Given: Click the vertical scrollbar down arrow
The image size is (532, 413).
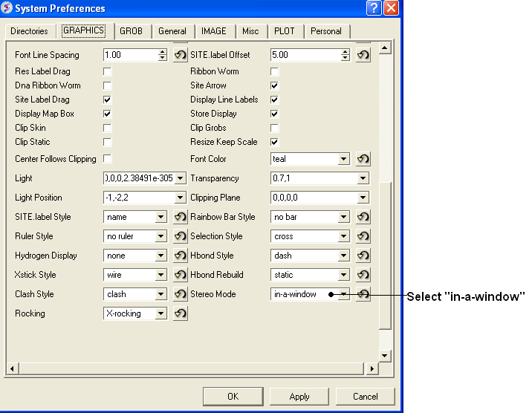Looking at the screenshot, I should coord(385,356).
